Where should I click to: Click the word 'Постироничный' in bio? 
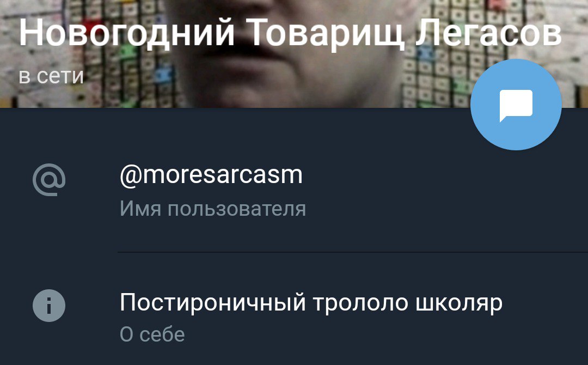[213, 303]
